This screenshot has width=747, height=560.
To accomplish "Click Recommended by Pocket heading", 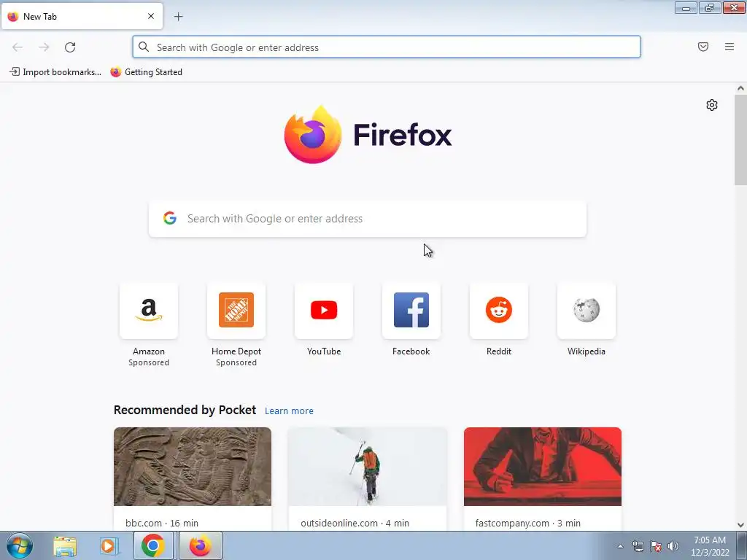I will [185, 410].
